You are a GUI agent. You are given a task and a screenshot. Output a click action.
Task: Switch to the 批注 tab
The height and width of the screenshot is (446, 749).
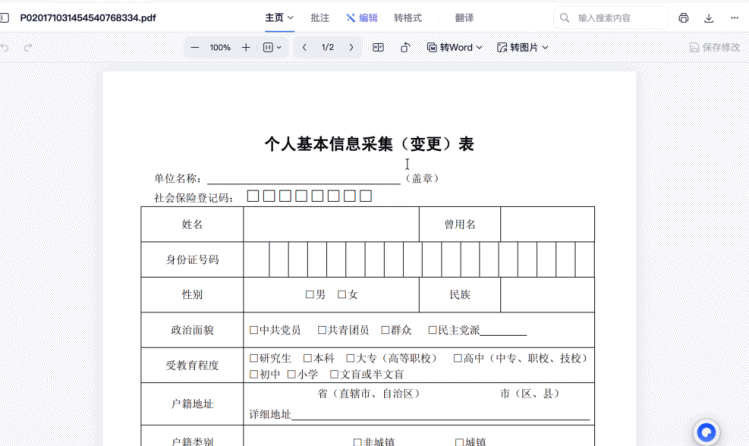(x=320, y=18)
